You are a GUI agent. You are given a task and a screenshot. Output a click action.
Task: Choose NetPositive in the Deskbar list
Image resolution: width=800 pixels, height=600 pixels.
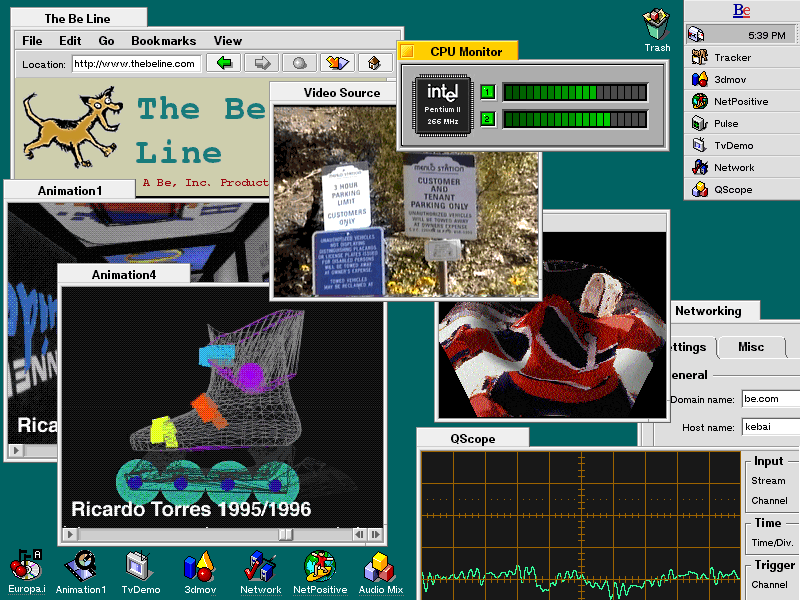pos(742,102)
